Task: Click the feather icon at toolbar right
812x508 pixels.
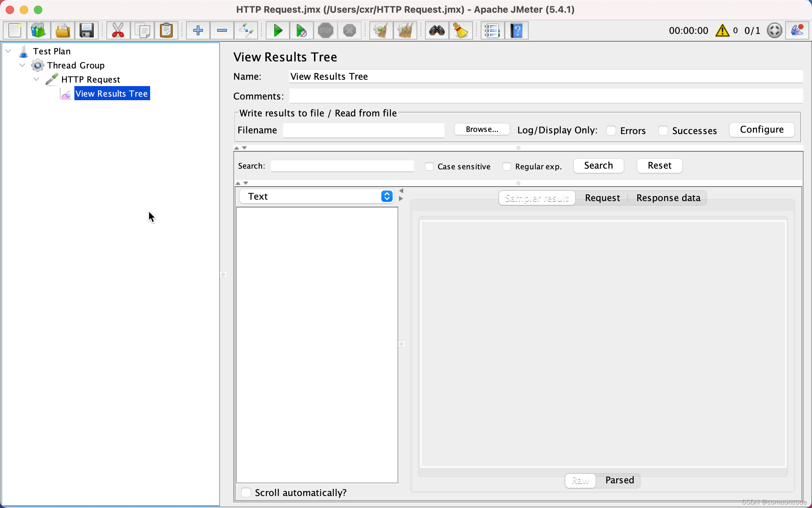Action: coord(797,30)
